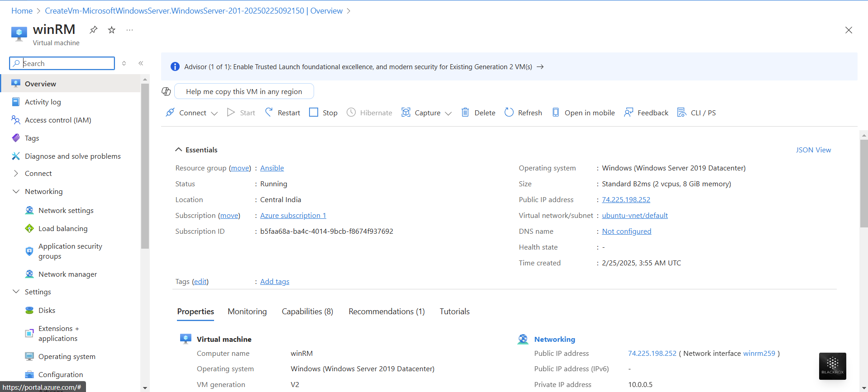Open the Azure subscription 1 link

coord(293,215)
